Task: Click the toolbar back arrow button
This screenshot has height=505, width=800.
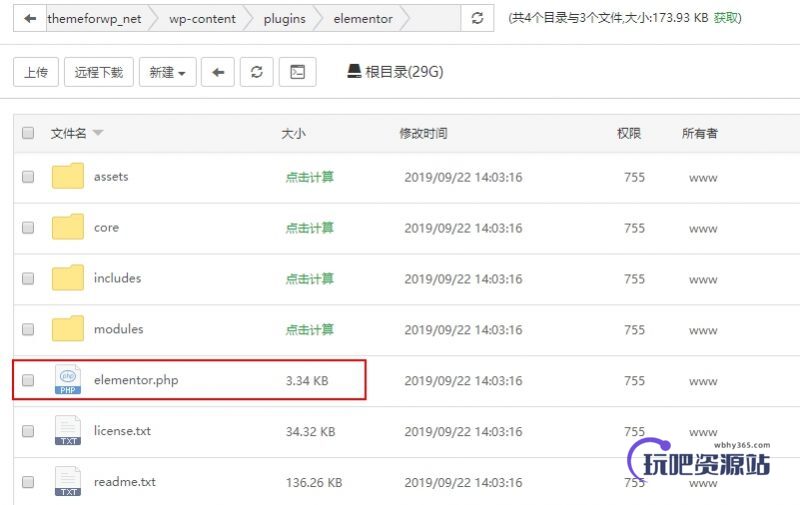Action: pos(218,72)
